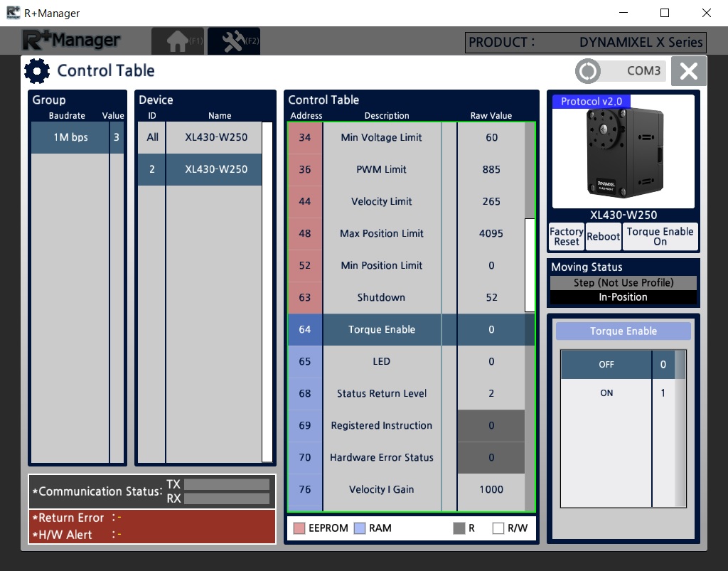Screen dimensions: 728x571
Task: Open the Home tab (F1)
Action: pyautogui.click(x=178, y=41)
